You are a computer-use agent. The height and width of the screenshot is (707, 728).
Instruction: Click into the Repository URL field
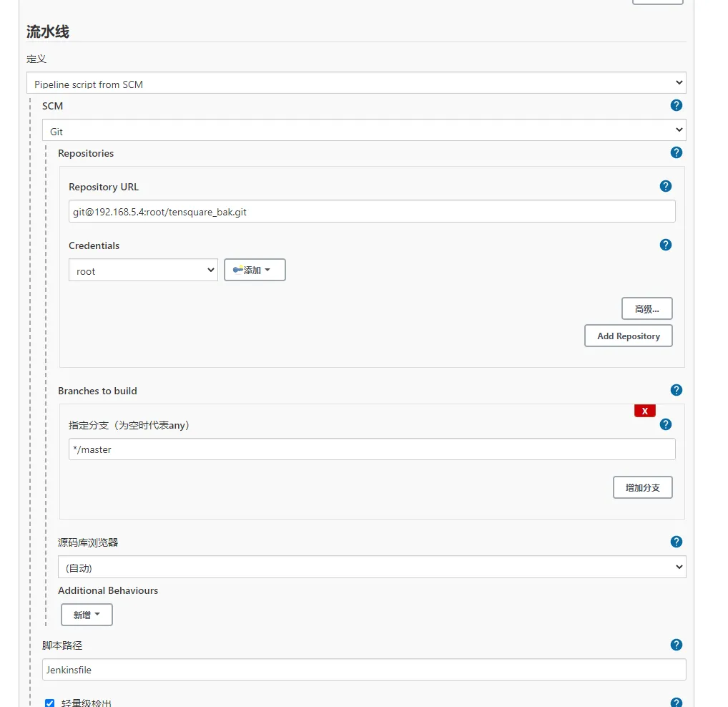point(371,212)
